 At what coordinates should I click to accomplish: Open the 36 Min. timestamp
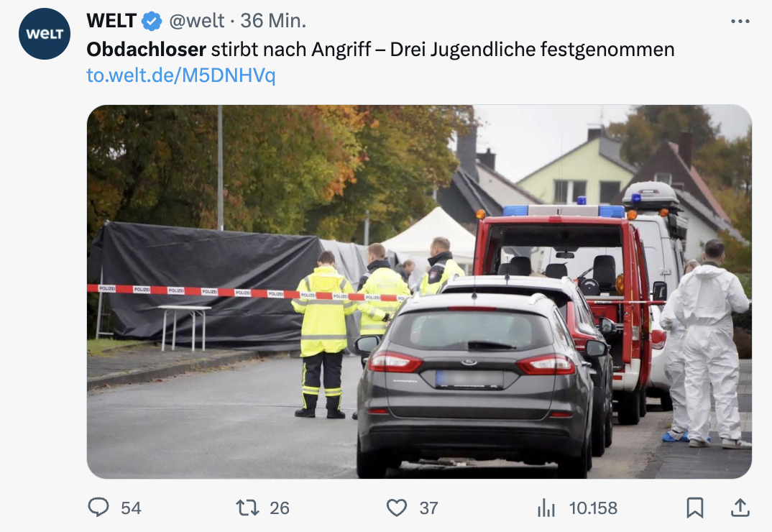click(x=273, y=21)
